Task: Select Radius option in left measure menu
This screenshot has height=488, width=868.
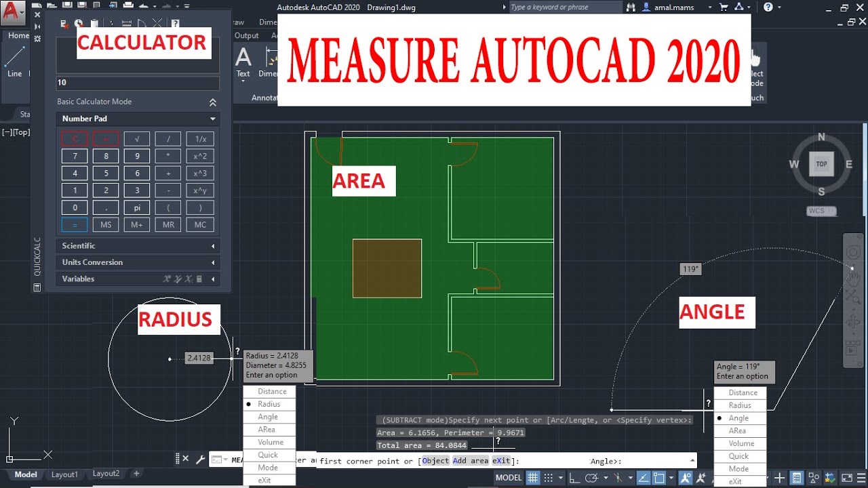Action: click(x=269, y=404)
